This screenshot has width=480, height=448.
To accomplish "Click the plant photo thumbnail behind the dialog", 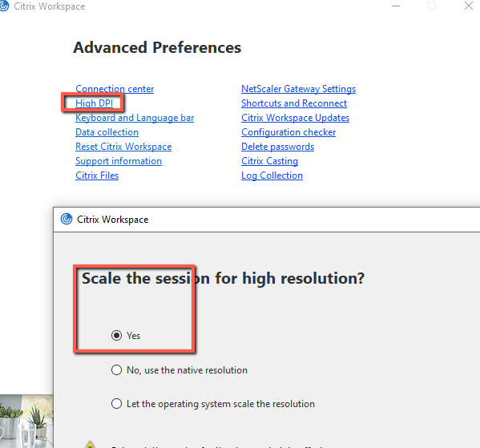I will coord(26,421).
